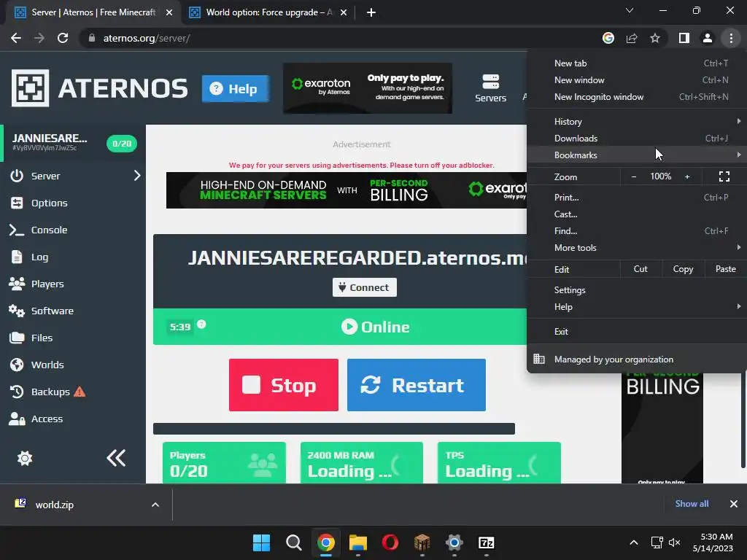The height and width of the screenshot is (560, 747).
Task: Open the Access page
Action: point(73,419)
